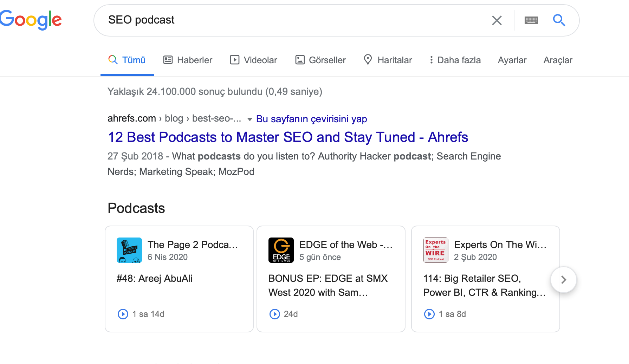Switch to the Haberler tab
629x364 pixels.
(188, 60)
